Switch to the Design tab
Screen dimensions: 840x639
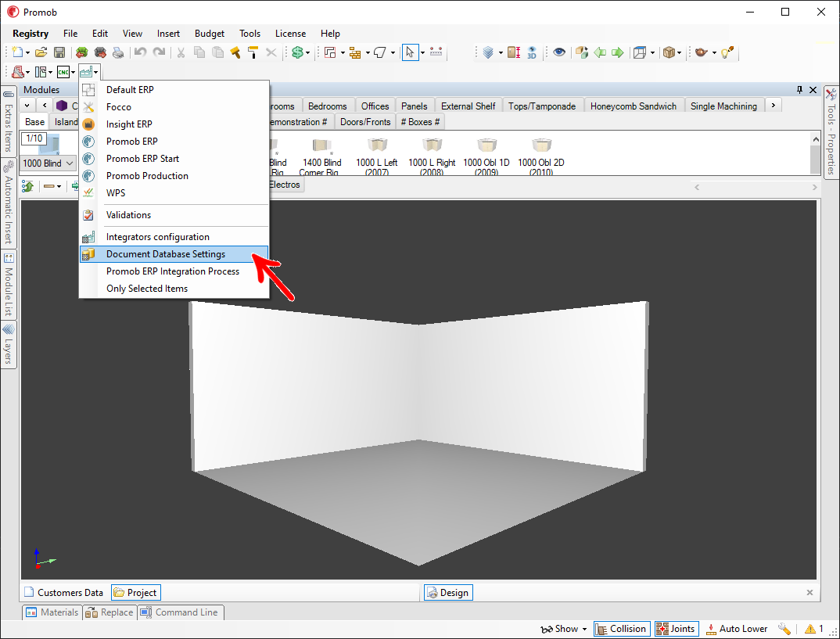[448, 592]
